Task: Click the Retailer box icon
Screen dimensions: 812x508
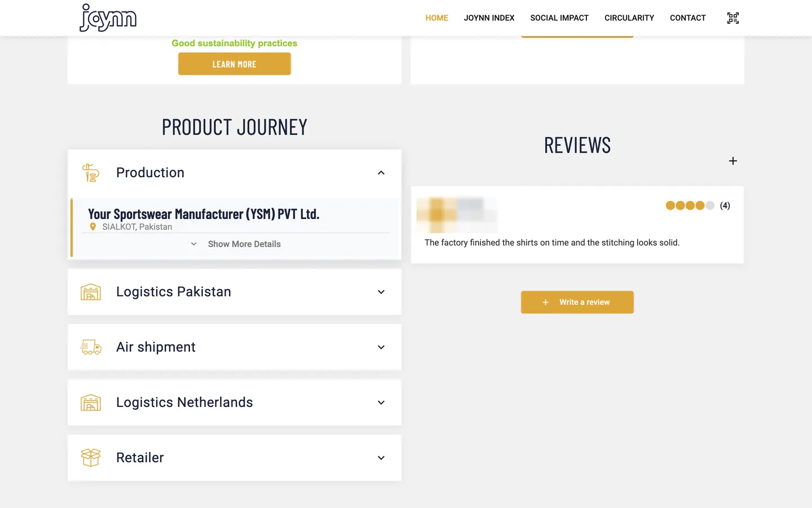Action: [91, 458]
